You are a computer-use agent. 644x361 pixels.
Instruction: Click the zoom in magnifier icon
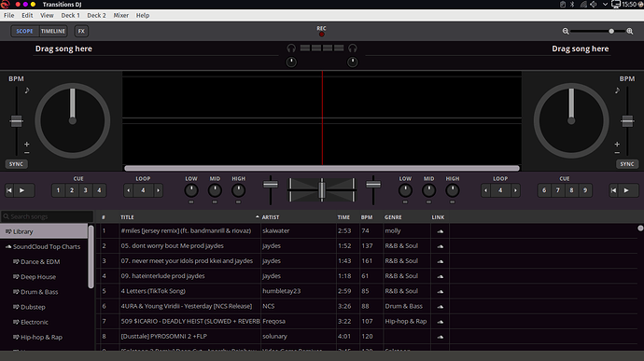click(630, 31)
